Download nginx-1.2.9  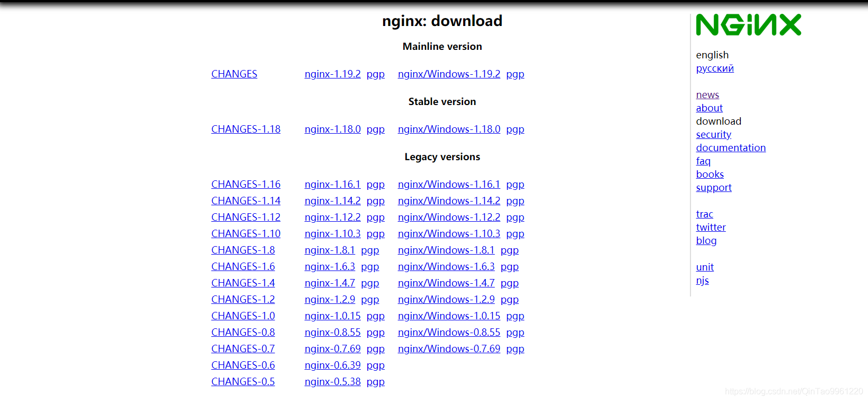(330, 300)
